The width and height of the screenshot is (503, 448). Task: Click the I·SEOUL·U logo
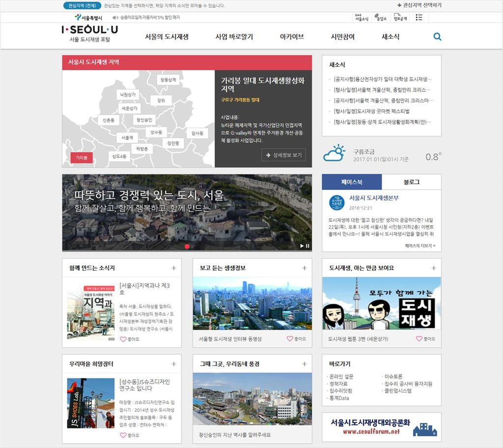90,30
